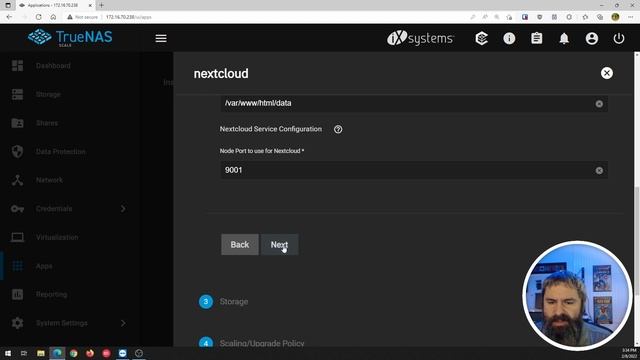Click the form panel vertical scrollbar
Image resolution: width=640 pixels, height=360 pixels.
[x=637, y=241]
